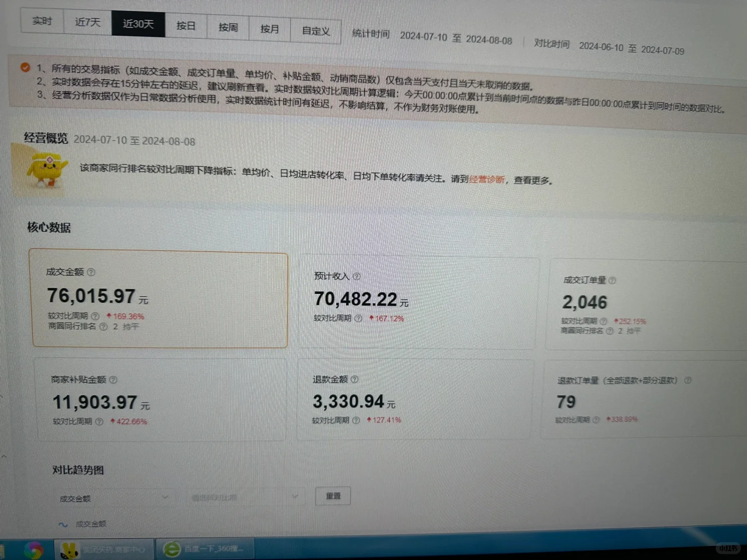This screenshot has height=560, width=747.
Task: Click the help icon beside 商圈同行排名
Action: pos(103,327)
